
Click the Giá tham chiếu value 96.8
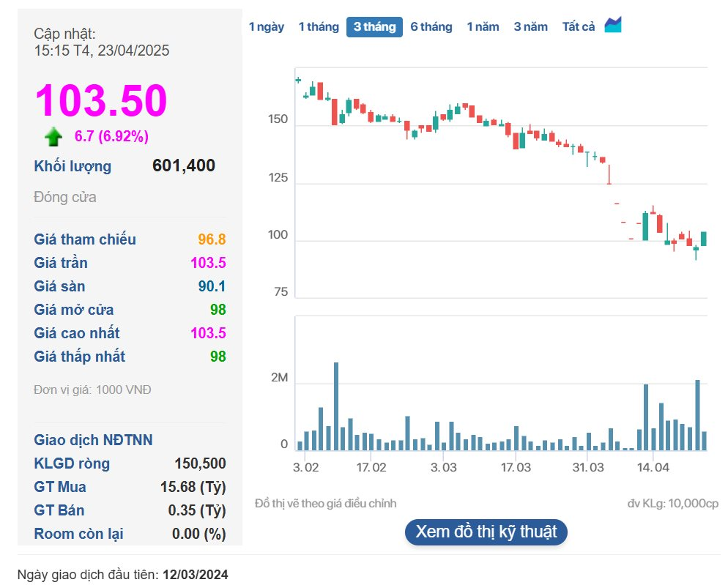212,239
